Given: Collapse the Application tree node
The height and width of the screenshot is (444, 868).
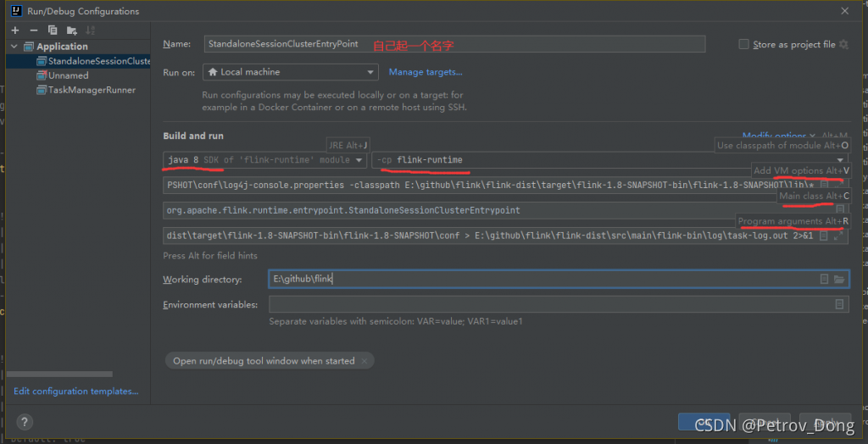Looking at the screenshot, I should click(14, 47).
